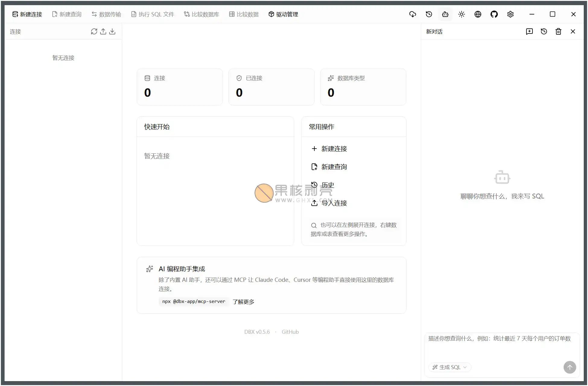The height and width of the screenshot is (386, 588).
Task: Click the npx @dbx-app/mcp-server command
Action: (x=194, y=301)
